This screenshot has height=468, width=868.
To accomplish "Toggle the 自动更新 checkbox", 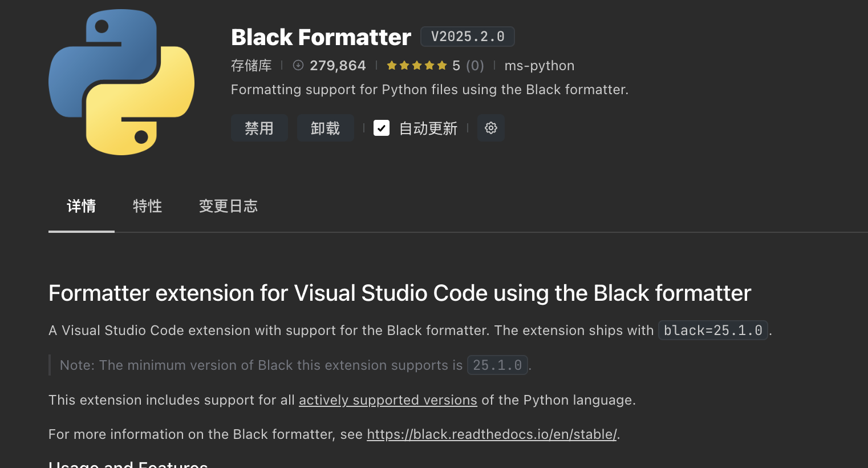I will coord(382,128).
